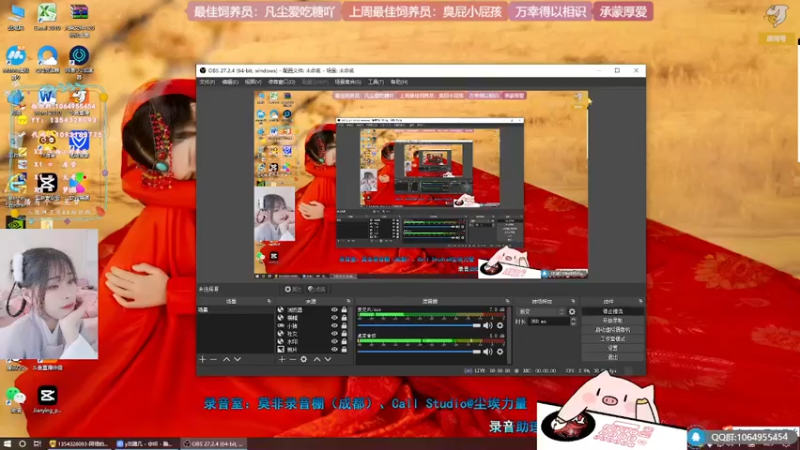Unlock the 水印 source lock icon

(344, 342)
